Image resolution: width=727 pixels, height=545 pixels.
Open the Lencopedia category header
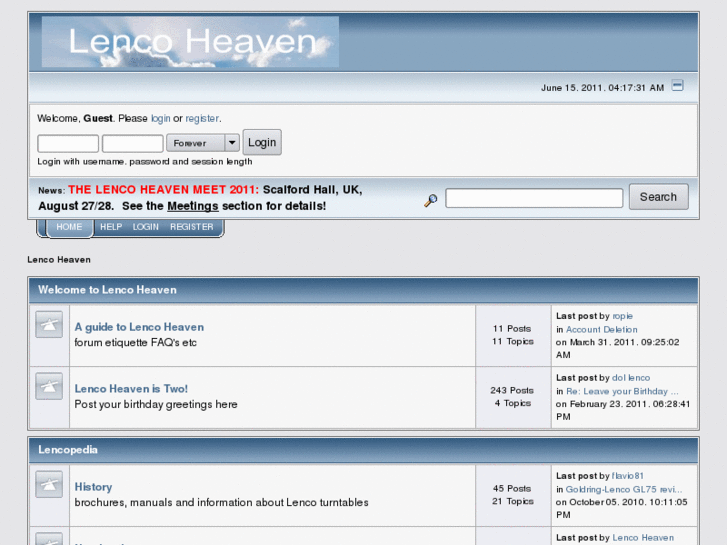pos(68,450)
